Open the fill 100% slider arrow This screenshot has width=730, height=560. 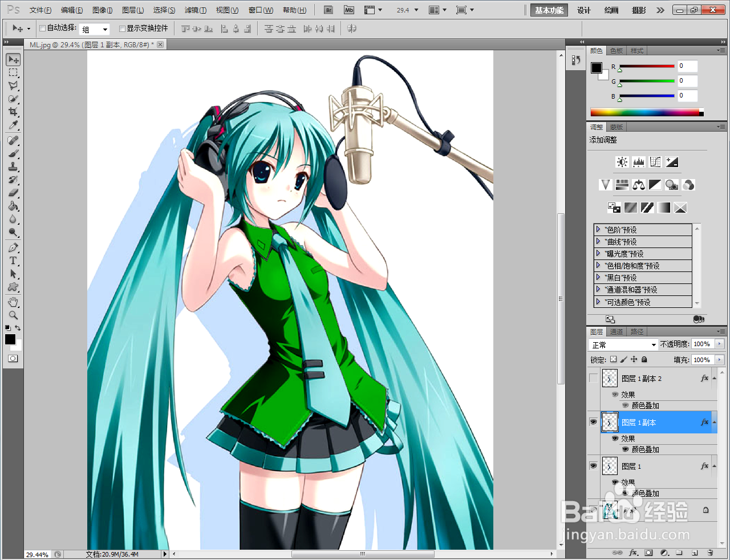719,360
